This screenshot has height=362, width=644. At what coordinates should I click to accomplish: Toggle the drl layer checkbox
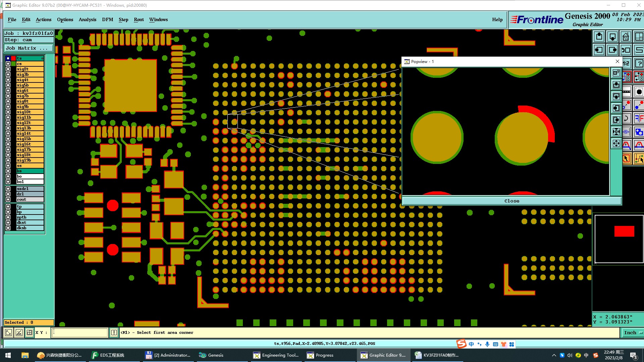pyautogui.click(x=8, y=194)
